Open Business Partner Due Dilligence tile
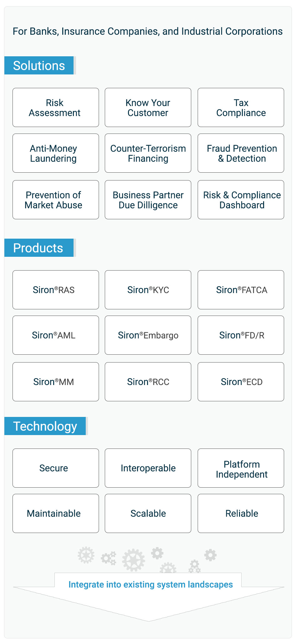 [x=148, y=200]
